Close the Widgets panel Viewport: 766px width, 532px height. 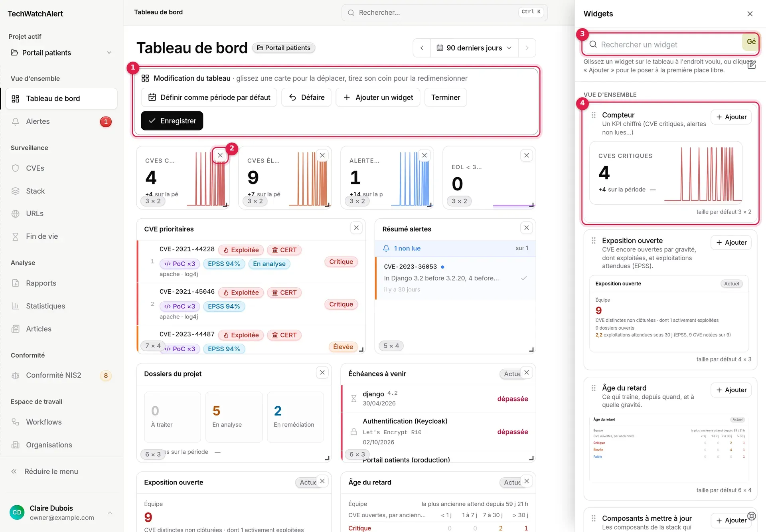point(750,14)
